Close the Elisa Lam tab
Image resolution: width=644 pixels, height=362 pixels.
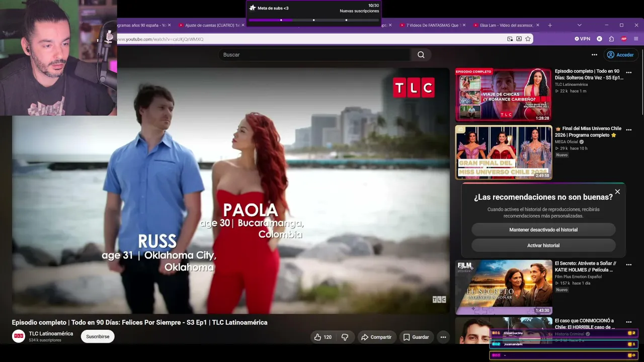click(x=537, y=25)
